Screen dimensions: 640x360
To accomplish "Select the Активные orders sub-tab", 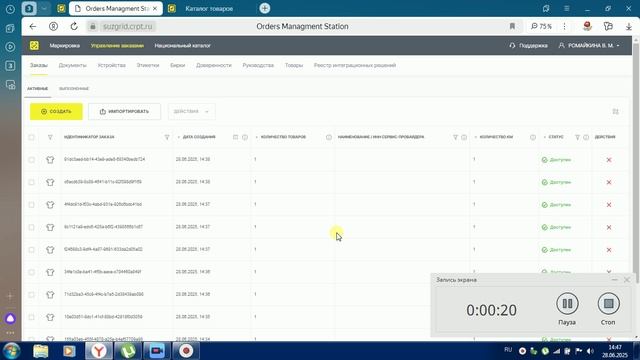I will point(38,89).
